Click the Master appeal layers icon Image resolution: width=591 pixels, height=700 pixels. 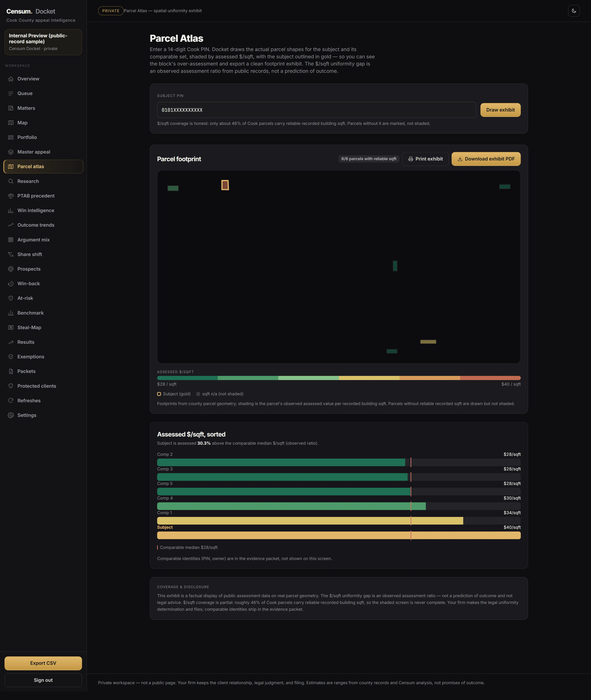tap(11, 152)
